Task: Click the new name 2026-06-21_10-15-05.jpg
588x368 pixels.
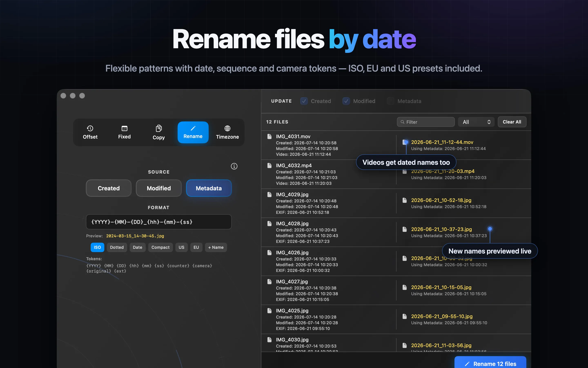Action: tap(441, 287)
